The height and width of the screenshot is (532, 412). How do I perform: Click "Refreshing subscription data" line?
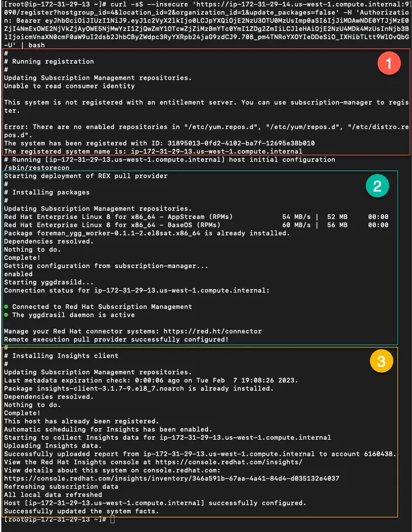(x=61, y=486)
